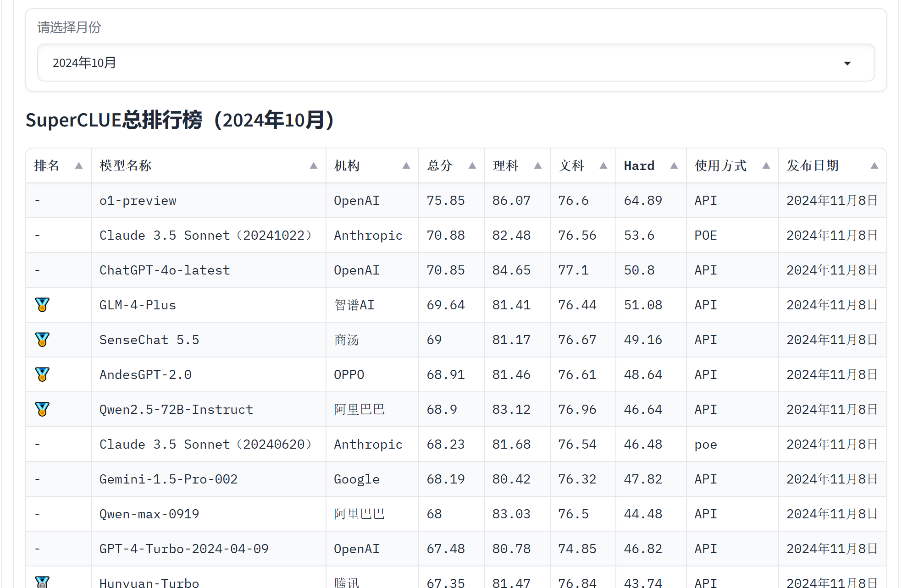This screenshot has width=902, height=588.
Task: Sort by 模型名称 column arrow
Action: (x=314, y=165)
